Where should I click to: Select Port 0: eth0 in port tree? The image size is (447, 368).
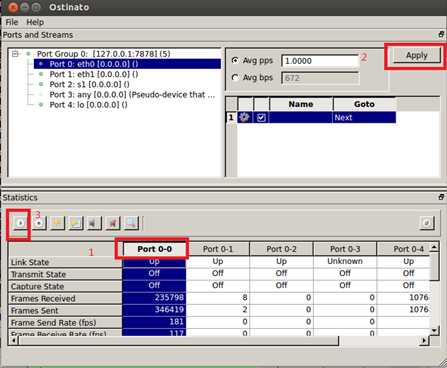[x=127, y=64]
